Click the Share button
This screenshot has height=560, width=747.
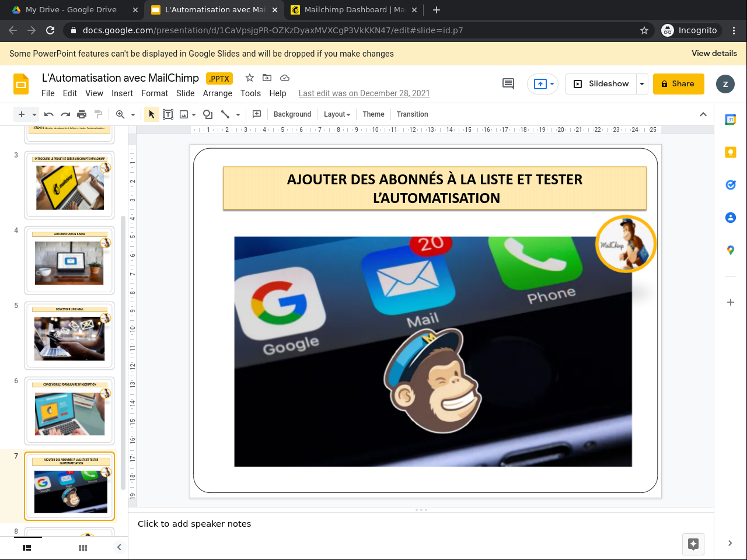(x=678, y=84)
